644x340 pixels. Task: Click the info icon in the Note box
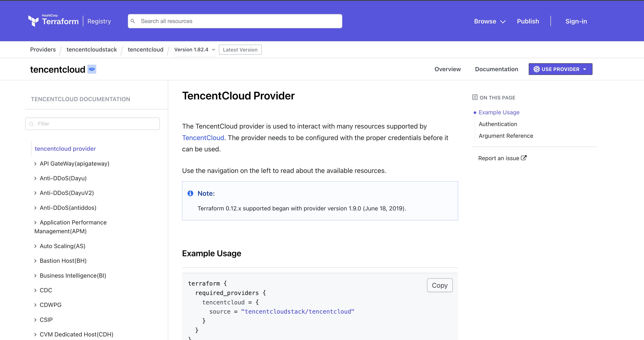pyautogui.click(x=190, y=193)
